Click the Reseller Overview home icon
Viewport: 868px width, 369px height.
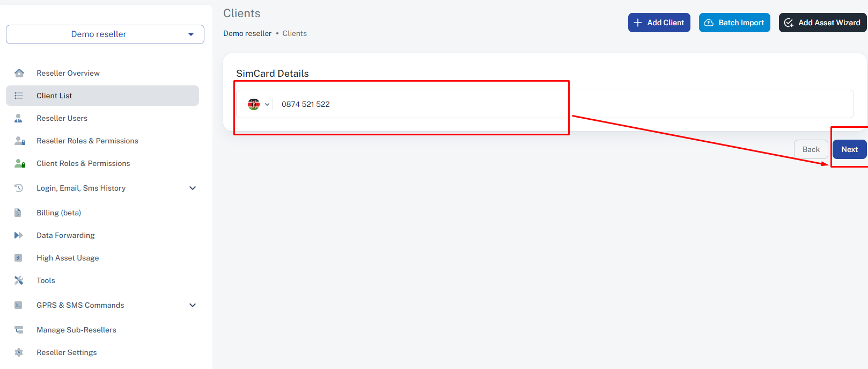(x=19, y=73)
